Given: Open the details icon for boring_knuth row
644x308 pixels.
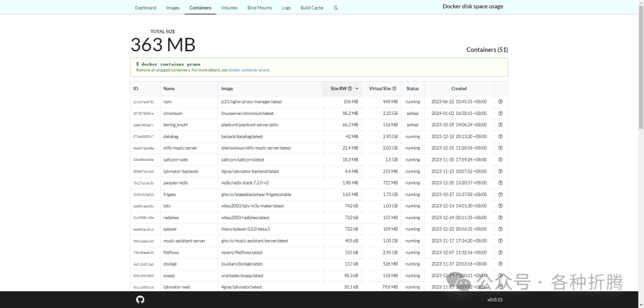Looking at the screenshot, I should [500, 125].
